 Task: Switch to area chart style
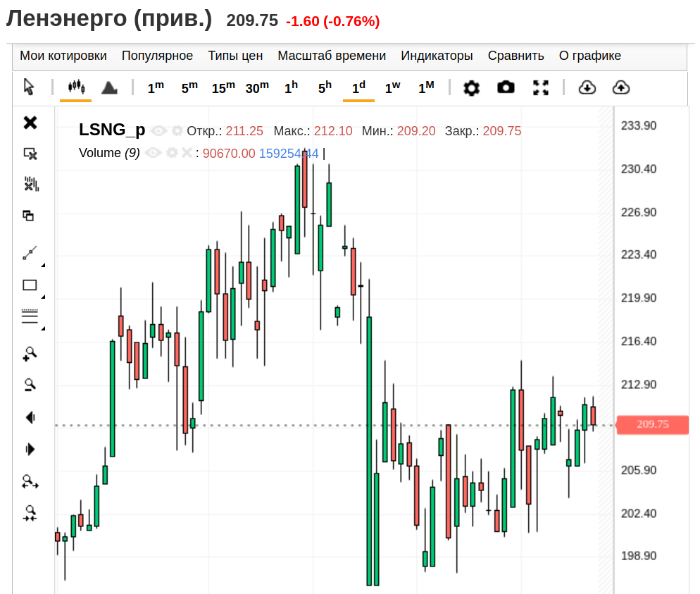pyautogui.click(x=108, y=87)
